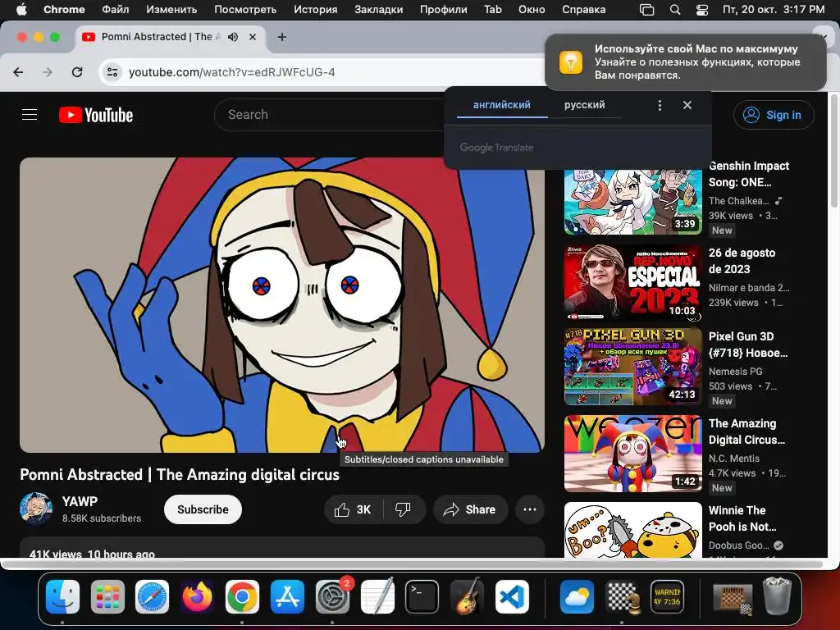The height and width of the screenshot is (630, 840).
Task: Open the Файл menu
Action: click(x=115, y=9)
